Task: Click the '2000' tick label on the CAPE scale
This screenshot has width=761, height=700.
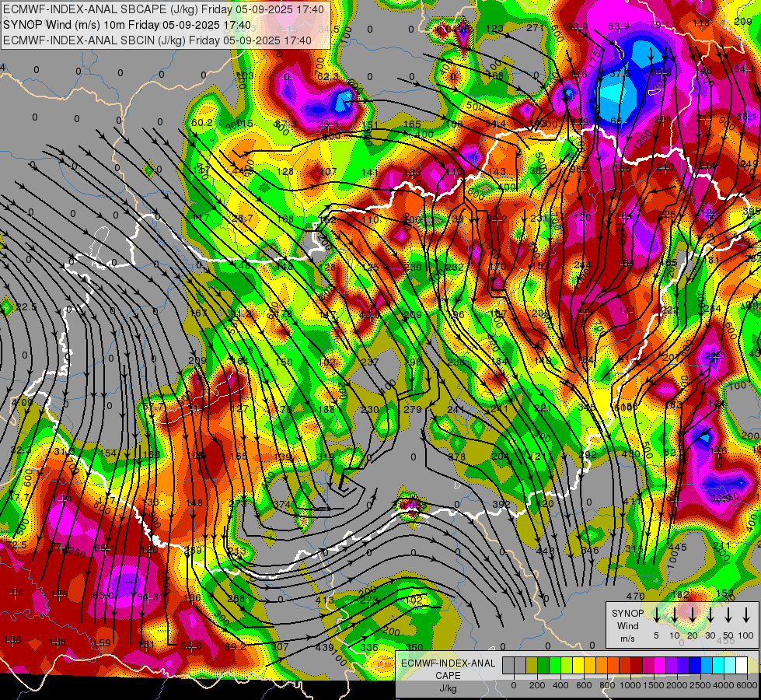Action: coord(677,685)
